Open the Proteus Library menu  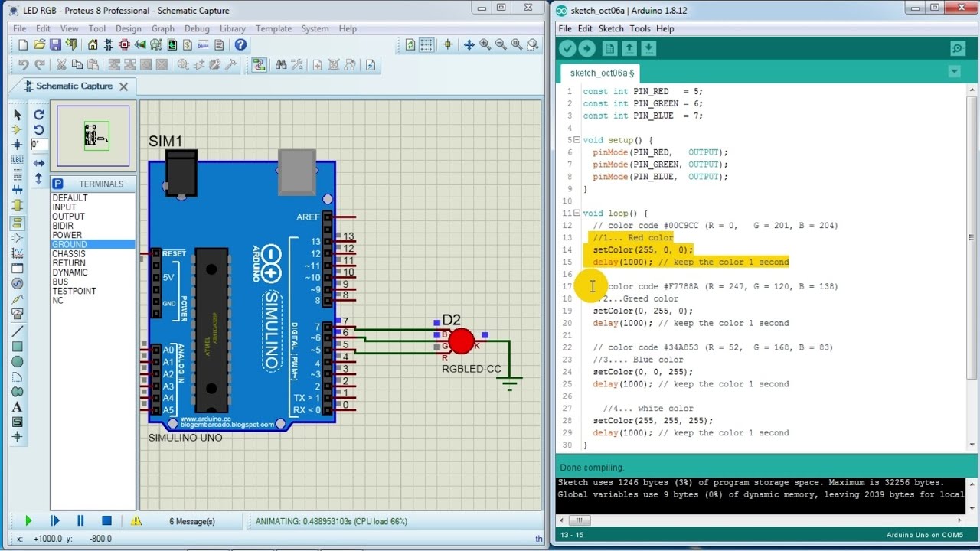tap(233, 28)
